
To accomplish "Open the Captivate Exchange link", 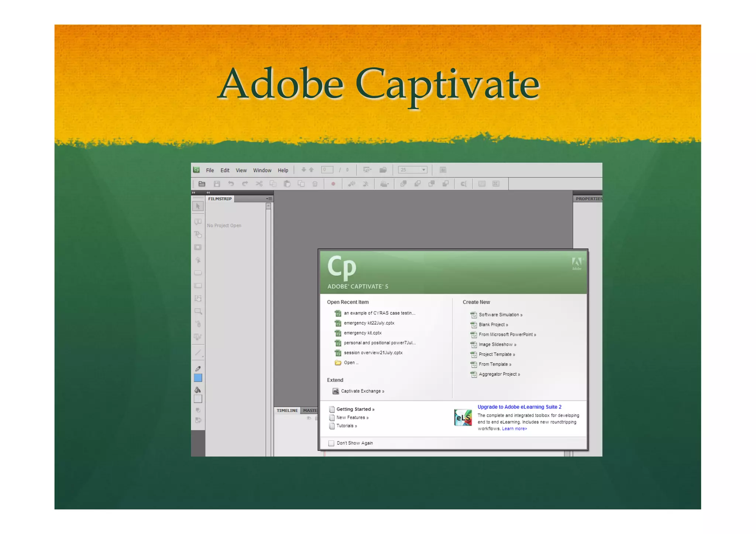I will [x=358, y=391].
